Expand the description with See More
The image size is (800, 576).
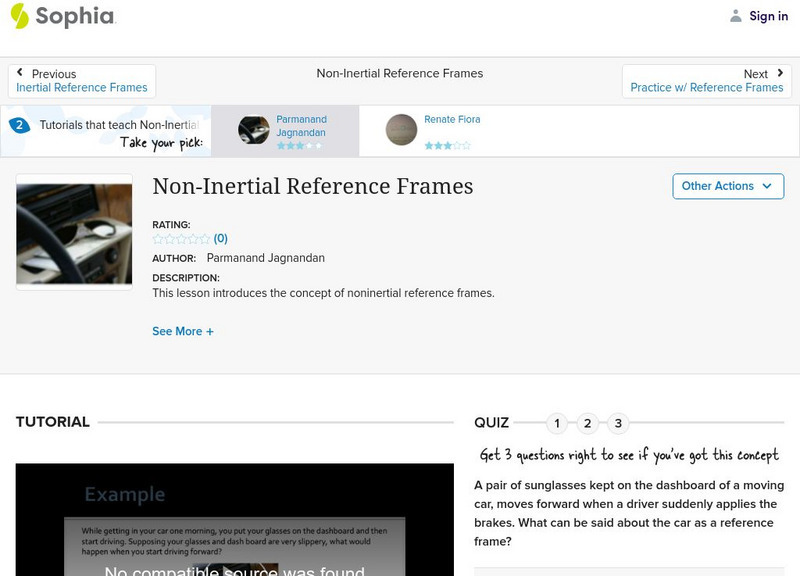point(183,331)
